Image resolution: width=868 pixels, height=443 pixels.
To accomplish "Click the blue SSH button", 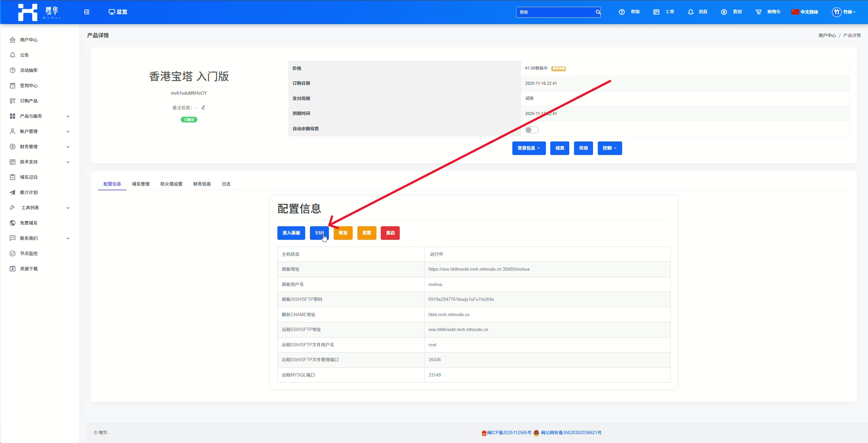I will (x=319, y=233).
